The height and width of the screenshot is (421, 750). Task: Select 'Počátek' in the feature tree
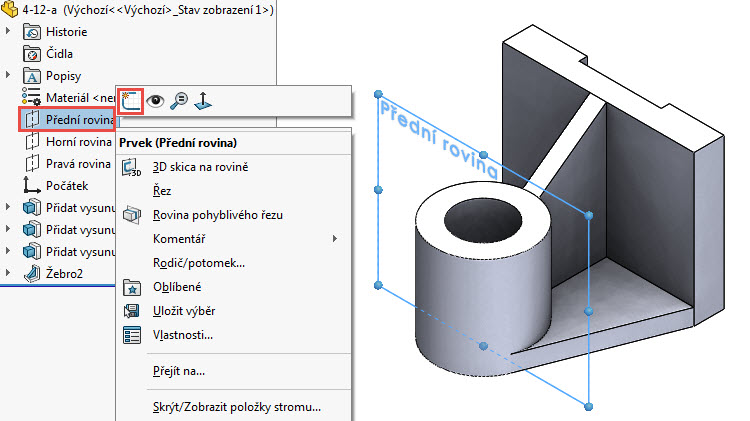(x=67, y=186)
